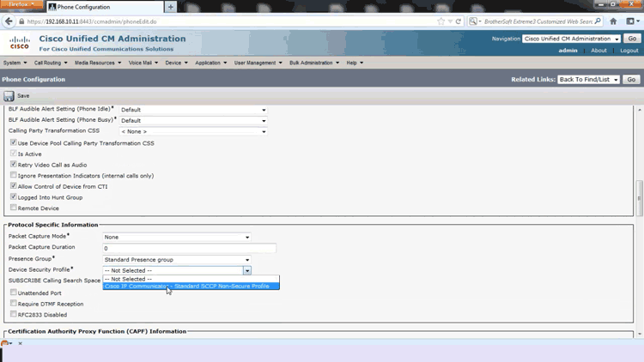
Task: Open the User Management menu
Action: (x=258, y=63)
